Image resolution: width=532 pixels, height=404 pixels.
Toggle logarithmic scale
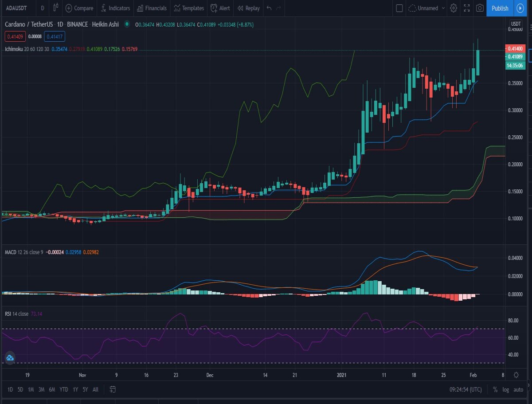click(x=505, y=390)
